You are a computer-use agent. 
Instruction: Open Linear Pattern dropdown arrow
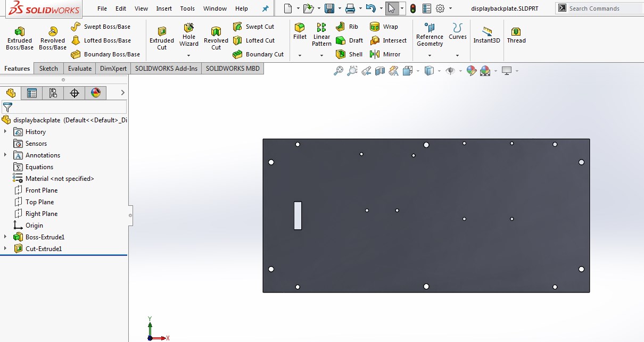coord(321,55)
